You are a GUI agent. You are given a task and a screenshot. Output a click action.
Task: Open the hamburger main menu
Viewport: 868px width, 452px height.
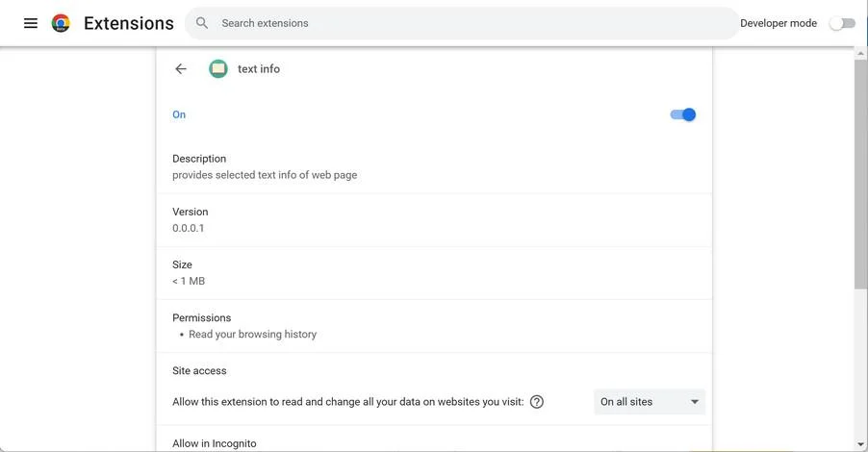31,23
